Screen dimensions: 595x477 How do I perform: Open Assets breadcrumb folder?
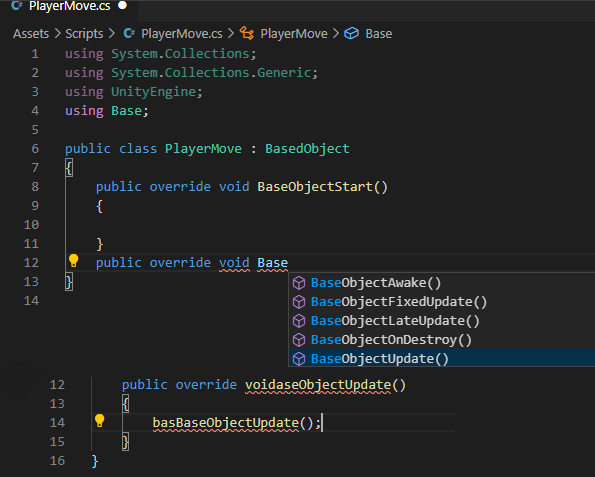pos(31,34)
